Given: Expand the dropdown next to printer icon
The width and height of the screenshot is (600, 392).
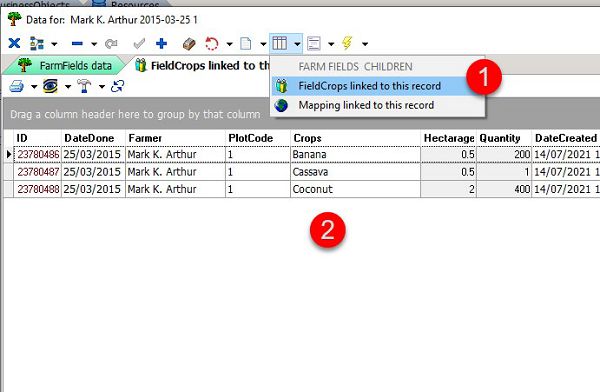Looking at the screenshot, I should pos(34,87).
